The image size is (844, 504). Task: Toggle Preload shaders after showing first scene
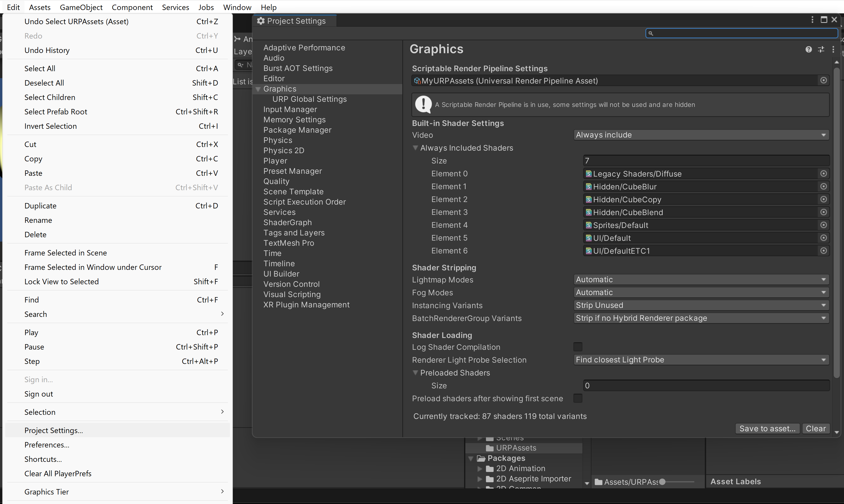click(578, 398)
